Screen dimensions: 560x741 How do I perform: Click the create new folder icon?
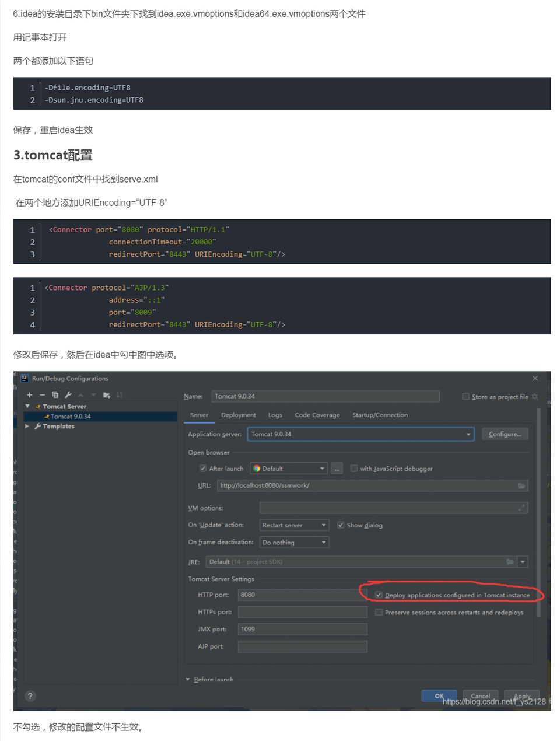107,395
